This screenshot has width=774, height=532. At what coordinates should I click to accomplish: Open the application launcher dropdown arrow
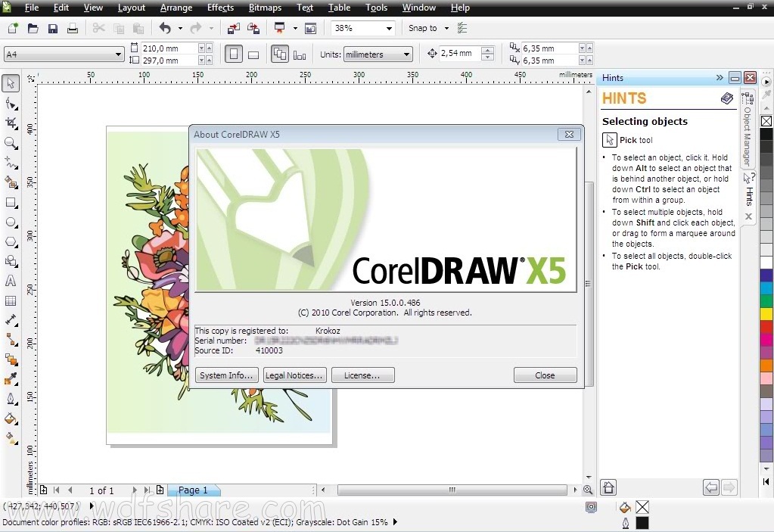click(x=295, y=28)
